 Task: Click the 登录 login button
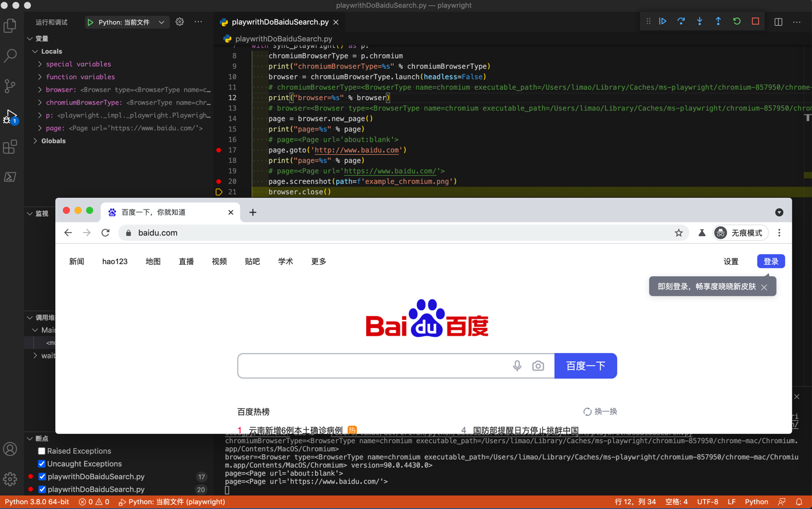tap(771, 262)
